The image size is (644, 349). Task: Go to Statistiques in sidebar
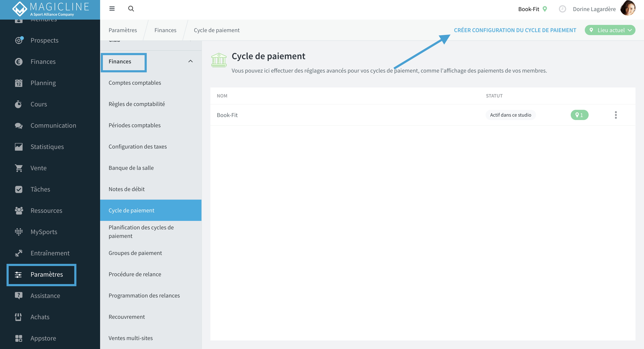click(x=47, y=147)
